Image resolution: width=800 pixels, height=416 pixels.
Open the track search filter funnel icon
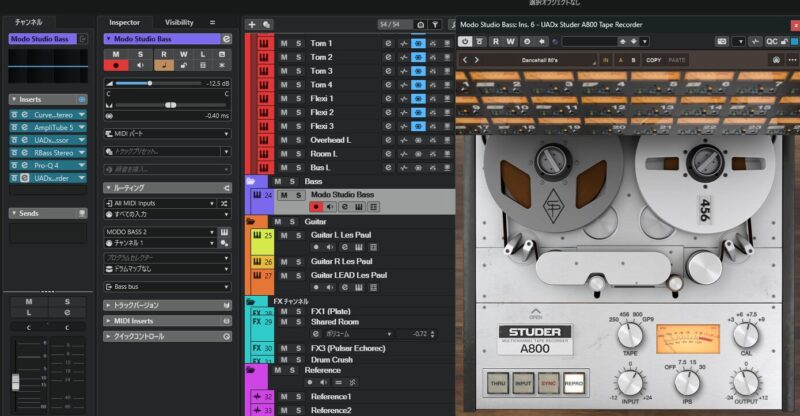(435, 25)
